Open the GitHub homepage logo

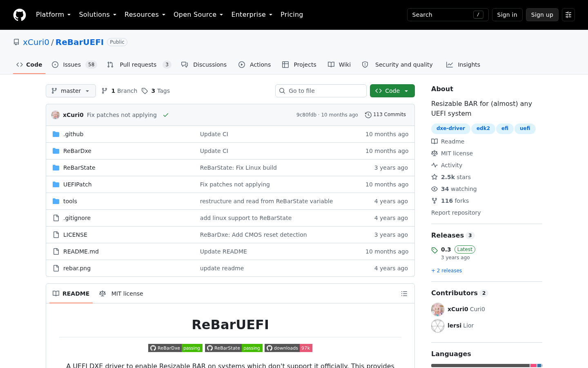[x=20, y=15]
